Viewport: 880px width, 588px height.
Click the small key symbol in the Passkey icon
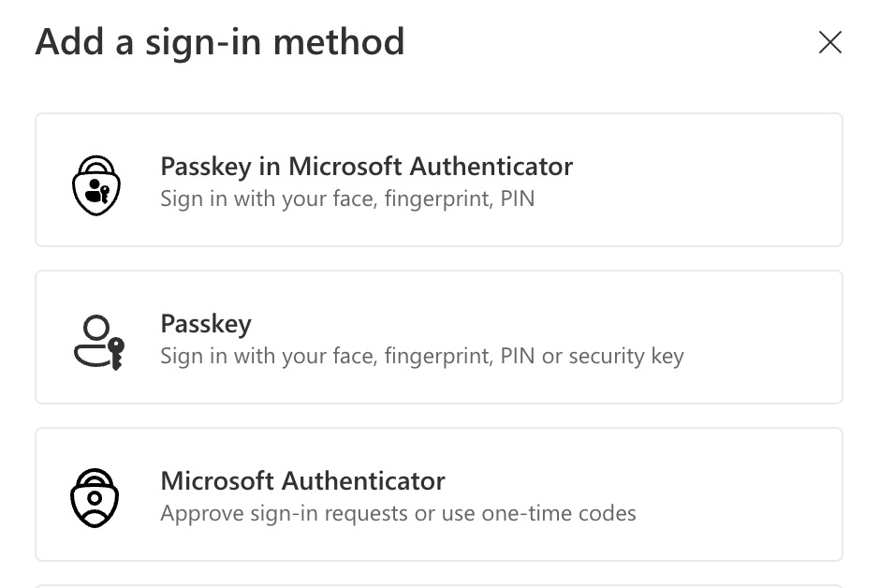116,354
